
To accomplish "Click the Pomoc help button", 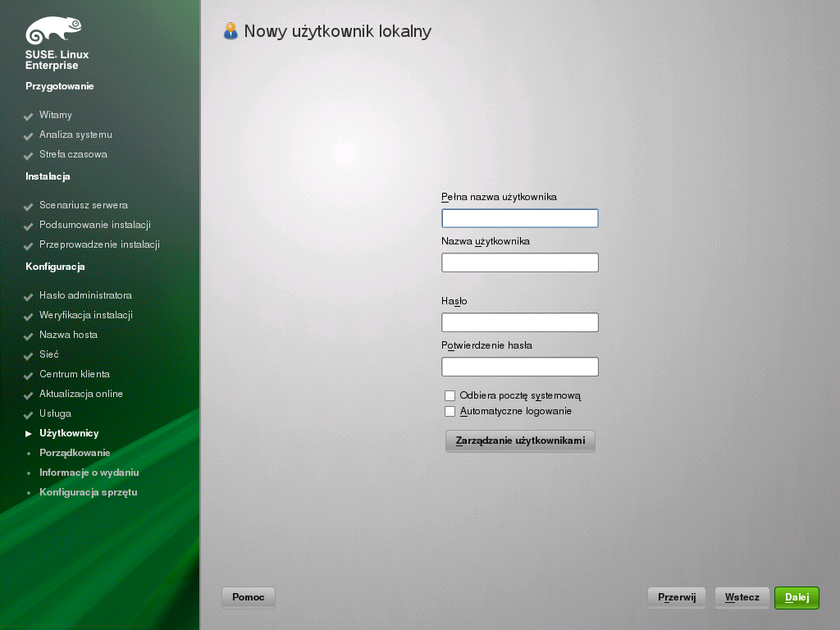I will [248, 597].
